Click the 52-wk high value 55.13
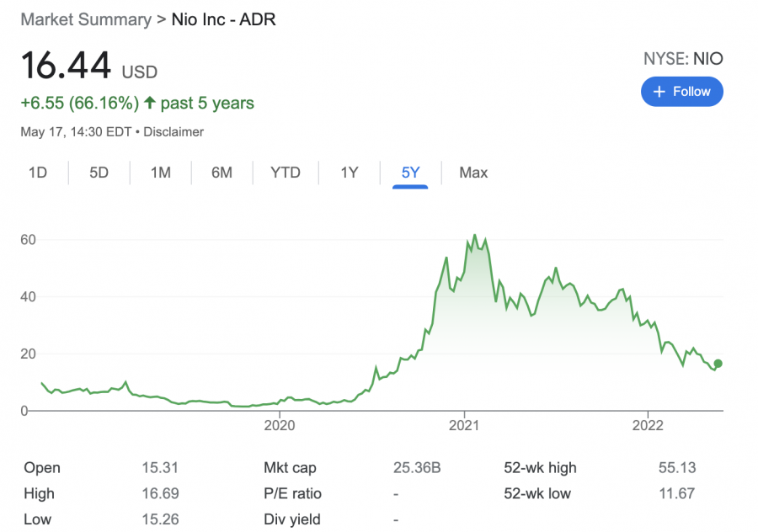The height and width of the screenshot is (532, 758). (677, 468)
